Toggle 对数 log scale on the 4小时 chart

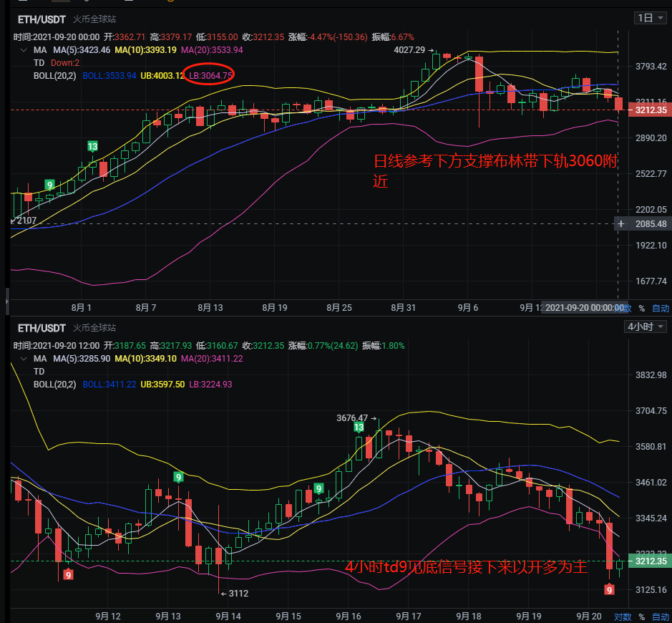pyautogui.click(x=623, y=617)
